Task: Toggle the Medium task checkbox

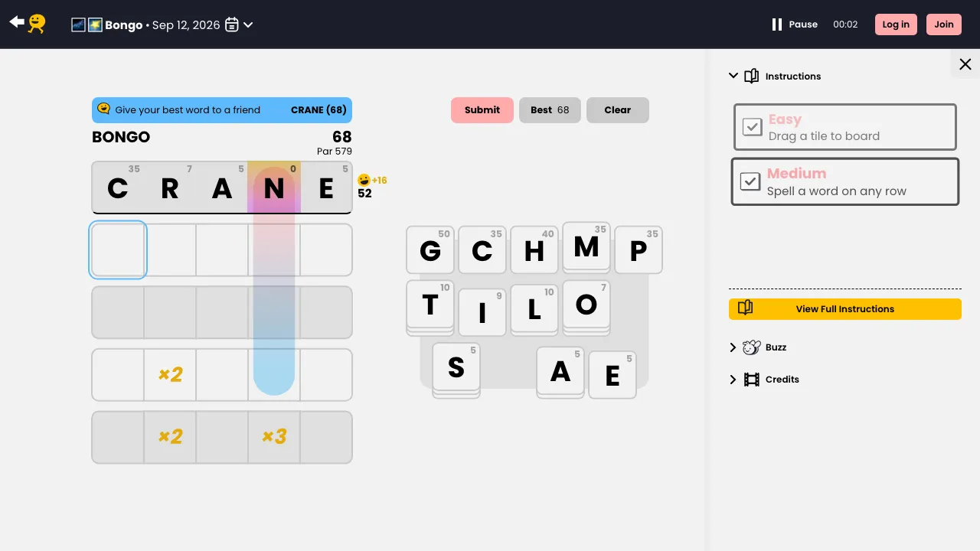Action: 750,181
